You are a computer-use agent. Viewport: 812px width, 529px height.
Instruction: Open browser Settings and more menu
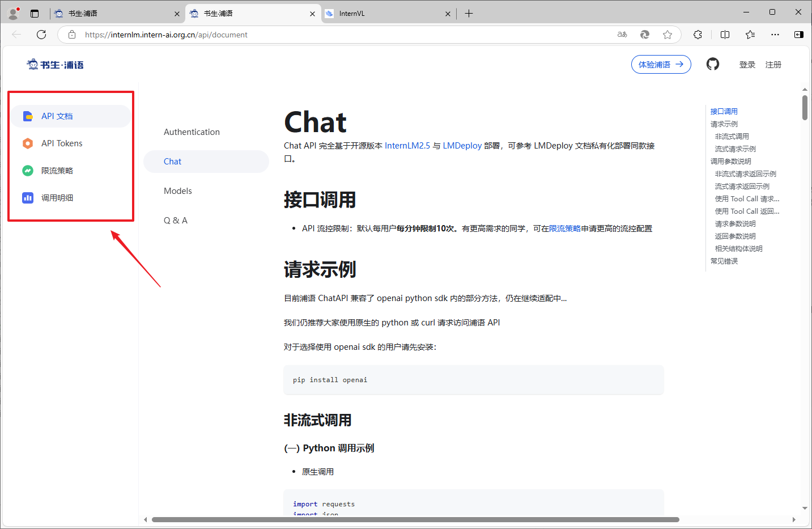coord(775,35)
